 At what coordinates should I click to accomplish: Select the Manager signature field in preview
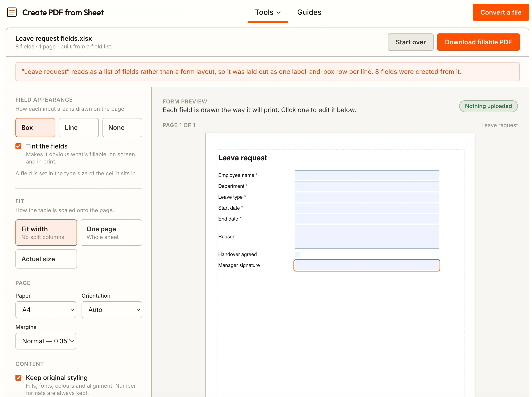pos(367,265)
